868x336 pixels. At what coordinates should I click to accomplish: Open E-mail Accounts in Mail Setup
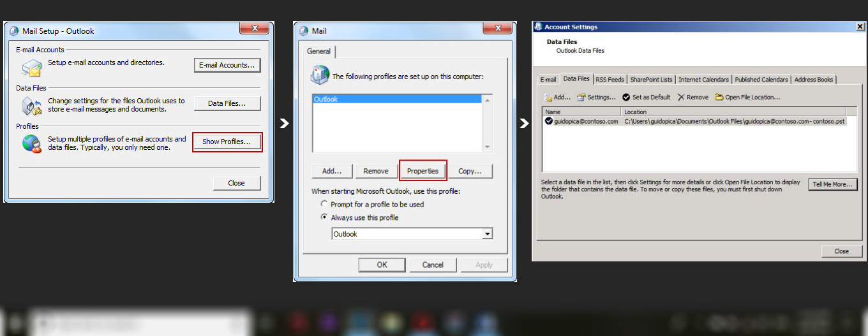pos(227,65)
